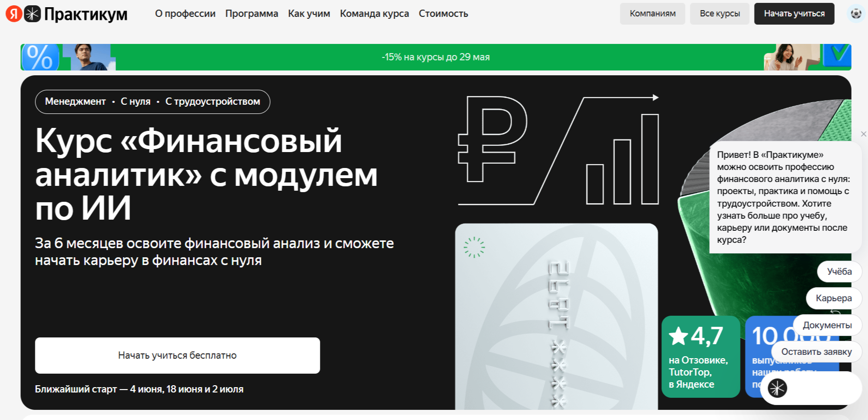Select the Карьера chat quick reply
Image resolution: width=868 pixels, height=420 pixels.
tap(834, 298)
